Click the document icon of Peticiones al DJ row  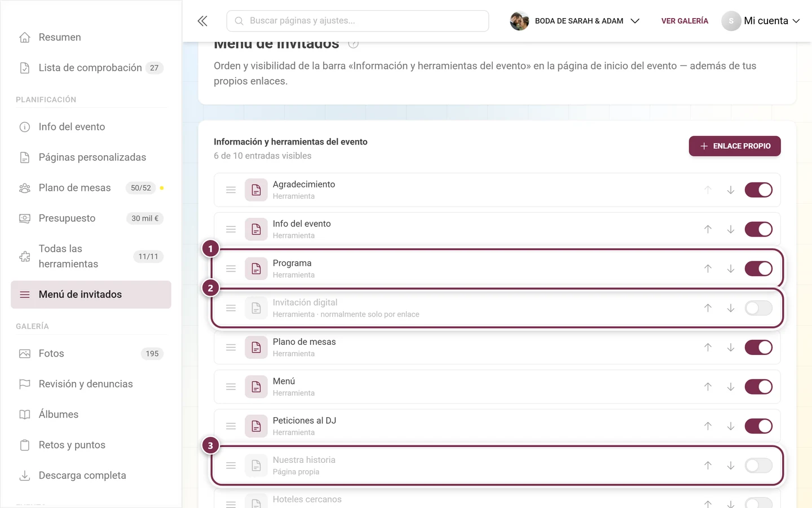(x=256, y=426)
